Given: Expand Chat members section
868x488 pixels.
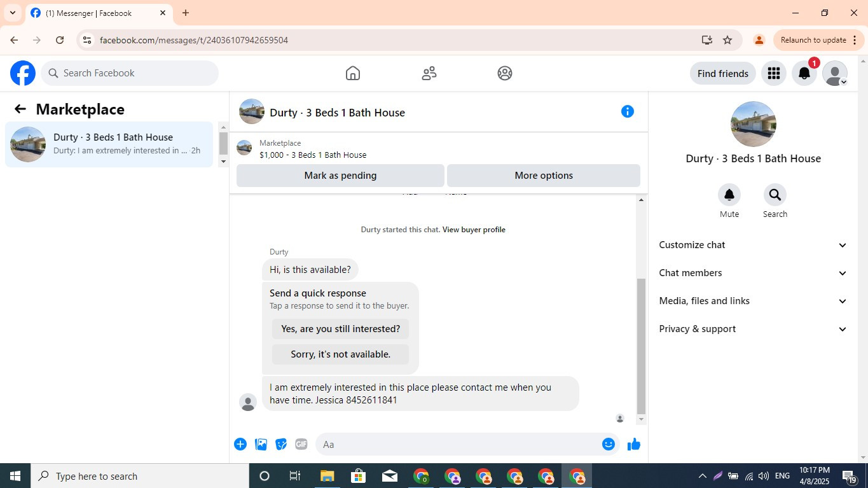Looking at the screenshot, I should 754,273.
